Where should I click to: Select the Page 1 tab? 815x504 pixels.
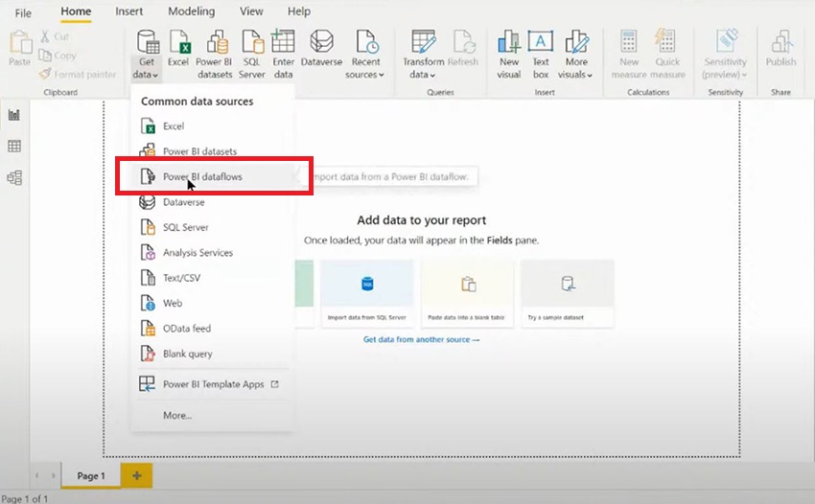pyautogui.click(x=91, y=475)
